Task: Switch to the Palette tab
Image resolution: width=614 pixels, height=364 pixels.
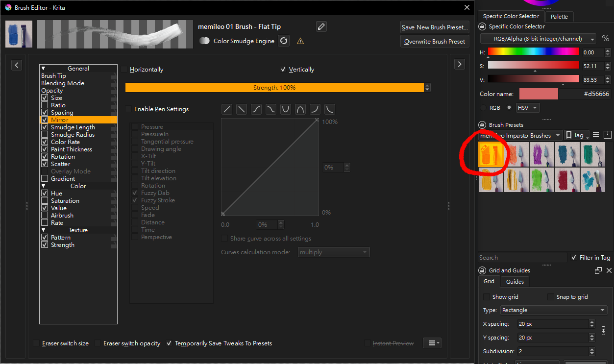Action: click(559, 17)
